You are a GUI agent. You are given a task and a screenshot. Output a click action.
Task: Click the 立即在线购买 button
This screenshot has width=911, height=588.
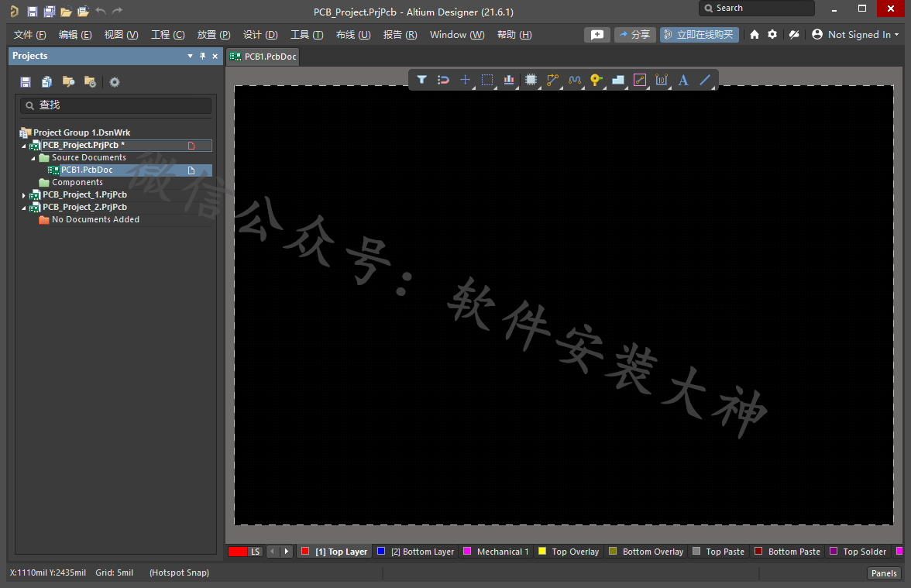tap(699, 35)
